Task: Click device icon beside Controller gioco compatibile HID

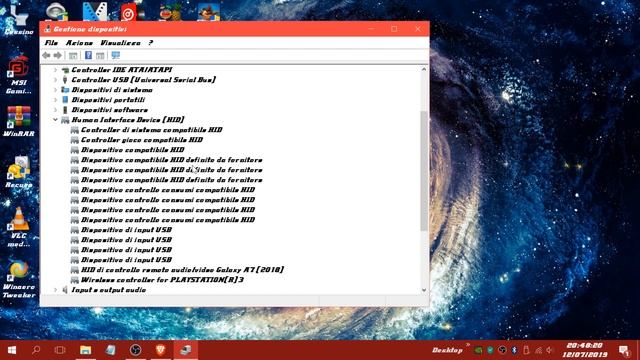Action: [75, 140]
